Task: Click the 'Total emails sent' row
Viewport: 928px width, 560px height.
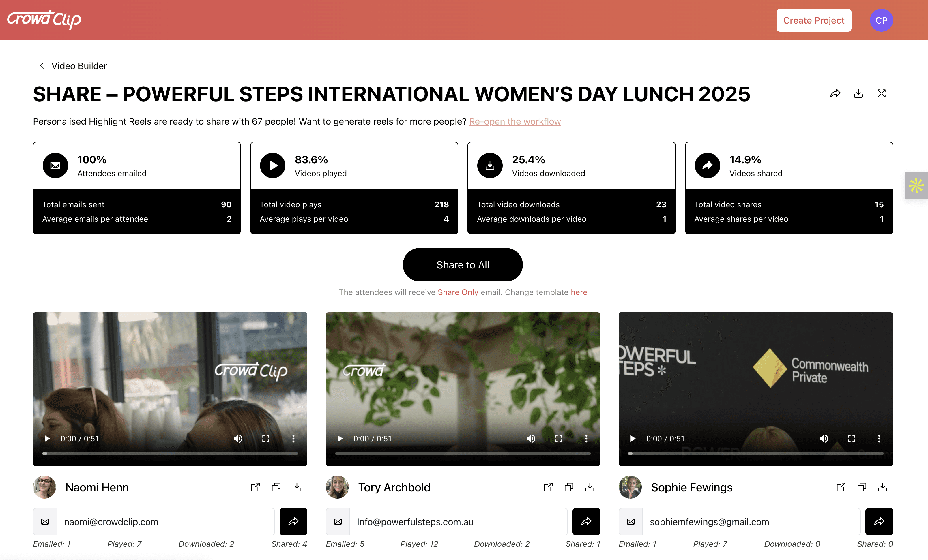Action: pos(137,204)
